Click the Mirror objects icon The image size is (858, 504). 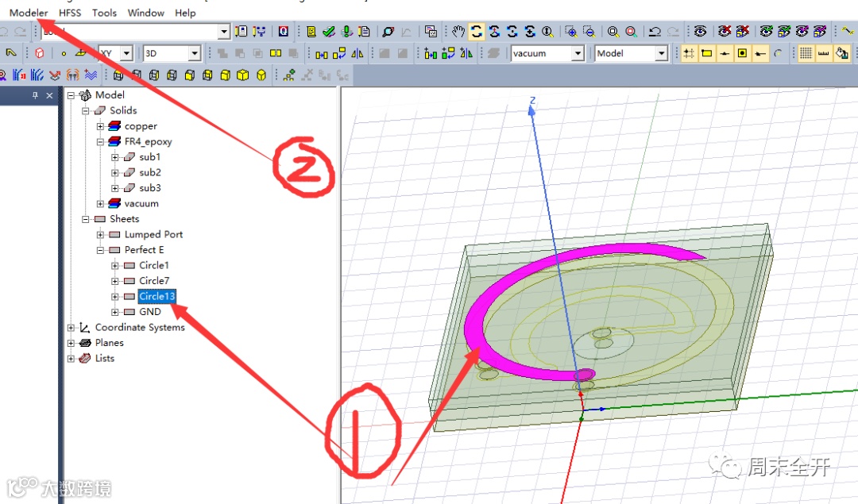coord(357,53)
